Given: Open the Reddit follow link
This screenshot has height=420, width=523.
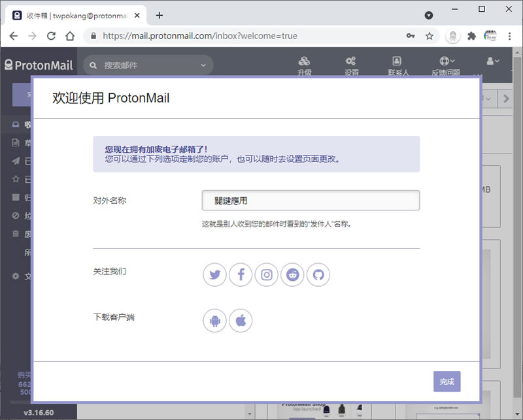Looking at the screenshot, I should [x=292, y=275].
